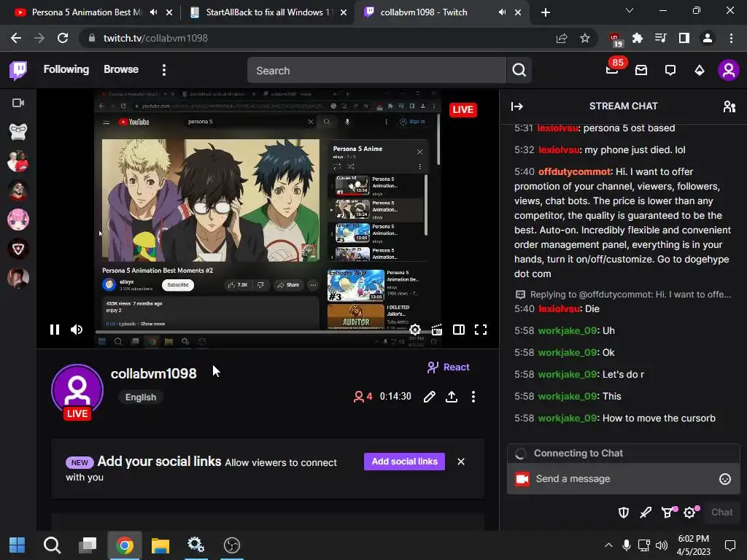This screenshot has height=560, width=747.
Task: Toggle fullscreen on the stream player
Action: click(481, 330)
